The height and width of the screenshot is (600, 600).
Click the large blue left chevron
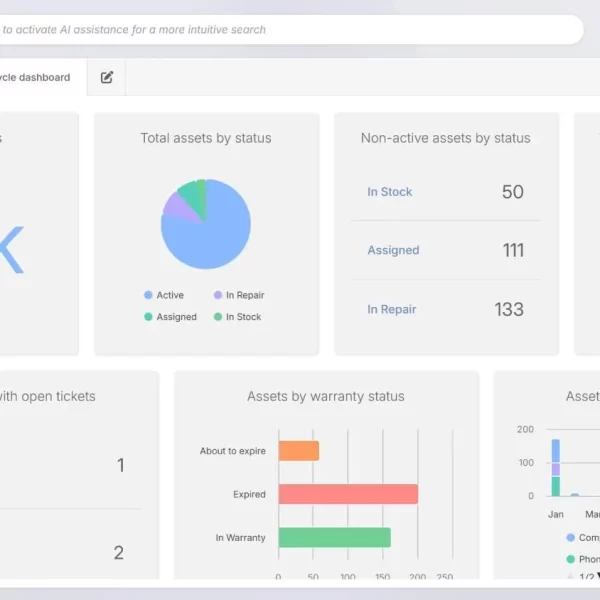(x=12, y=249)
